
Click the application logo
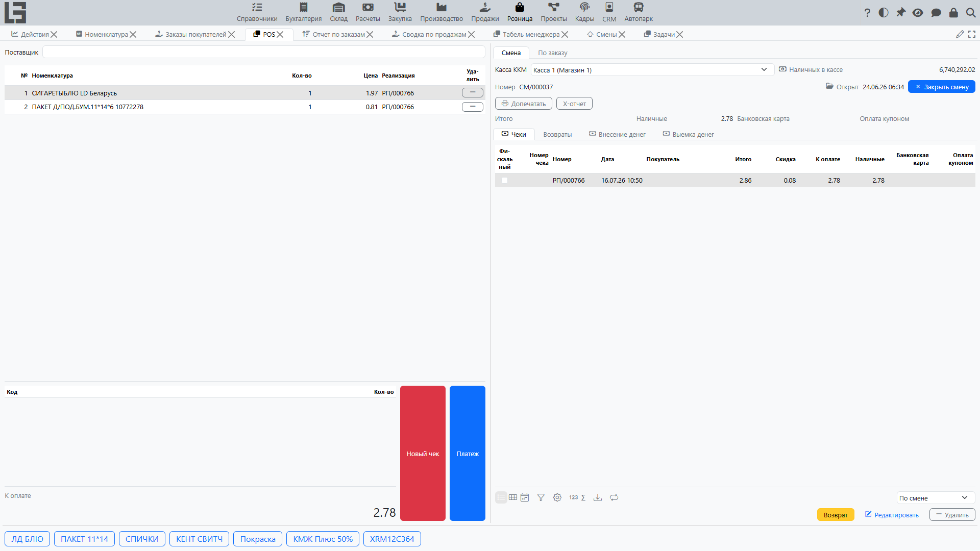coord(15,12)
